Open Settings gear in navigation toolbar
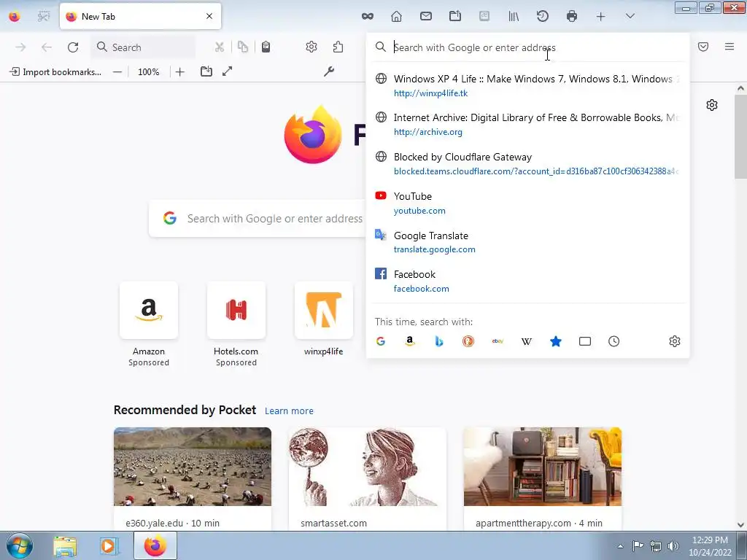This screenshot has height=560, width=747. (311, 47)
